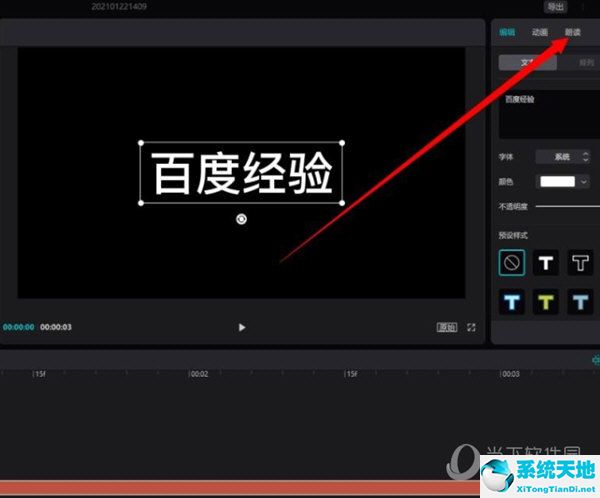Click the current time 00:00:00 readout

(x=19, y=327)
